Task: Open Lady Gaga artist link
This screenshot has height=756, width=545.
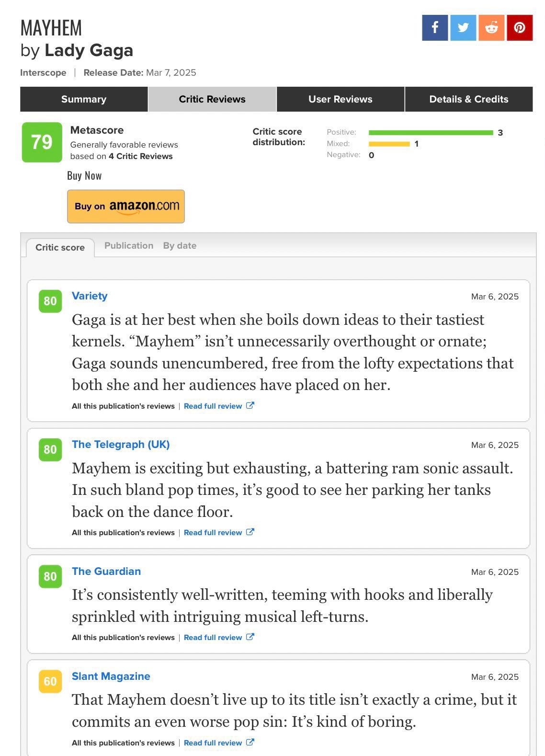Action: coord(89,50)
